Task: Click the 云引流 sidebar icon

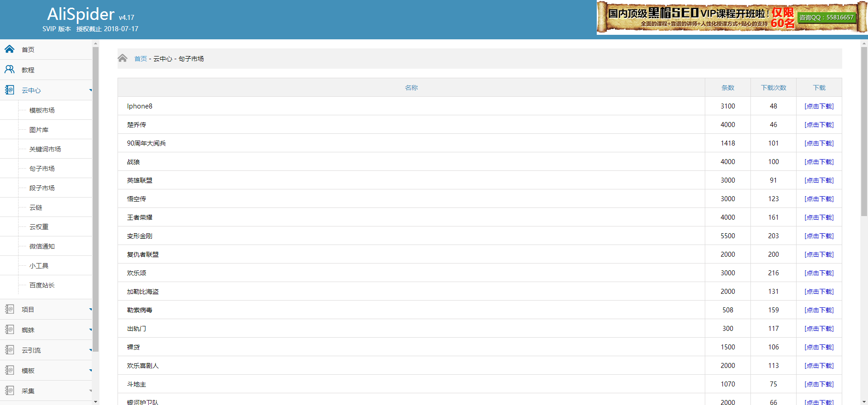Action: tap(9, 350)
